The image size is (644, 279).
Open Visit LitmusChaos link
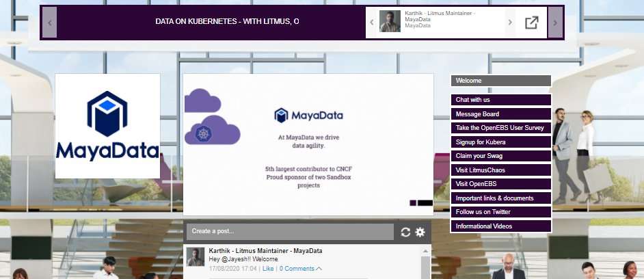click(x=500, y=170)
